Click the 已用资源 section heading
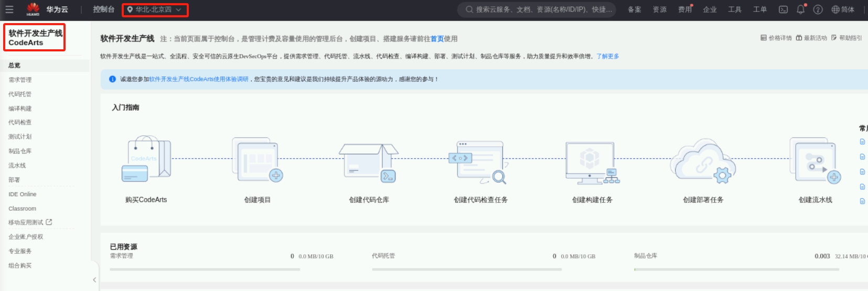 point(124,247)
